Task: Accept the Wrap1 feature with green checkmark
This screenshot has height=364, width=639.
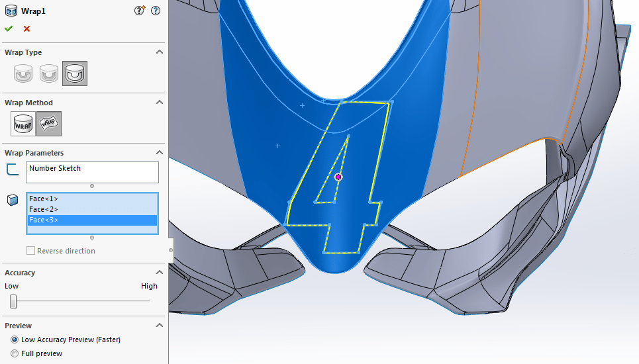Action: (x=9, y=28)
